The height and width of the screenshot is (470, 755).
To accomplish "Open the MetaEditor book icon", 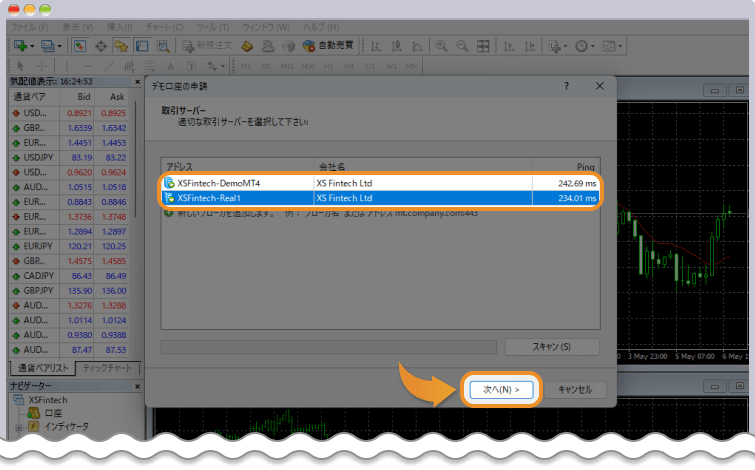I will pos(247,46).
